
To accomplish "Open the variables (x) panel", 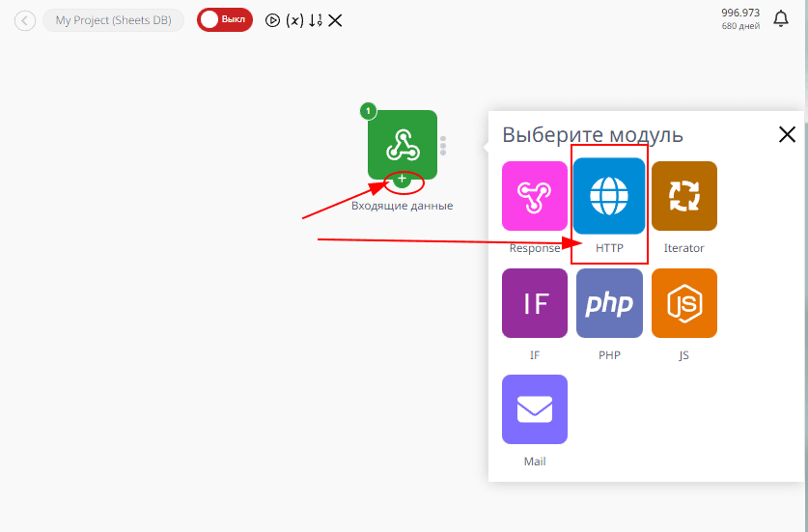I will coord(294,20).
